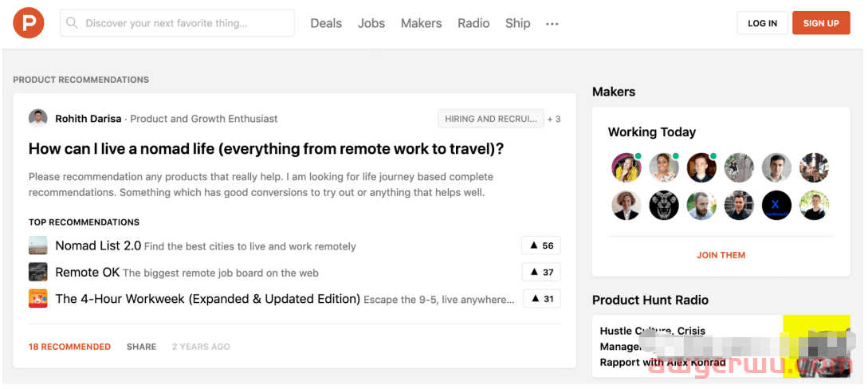This screenshot has width=868, height=389.
Task: Click the search magnifier icon
Action: pos(73,23)
